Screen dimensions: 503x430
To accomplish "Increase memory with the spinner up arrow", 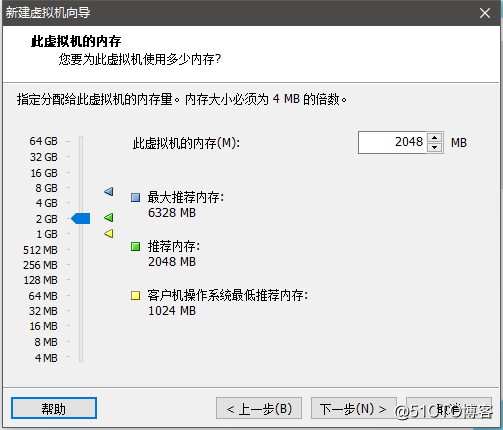I will pyautogui.click(x=435, y=137).
